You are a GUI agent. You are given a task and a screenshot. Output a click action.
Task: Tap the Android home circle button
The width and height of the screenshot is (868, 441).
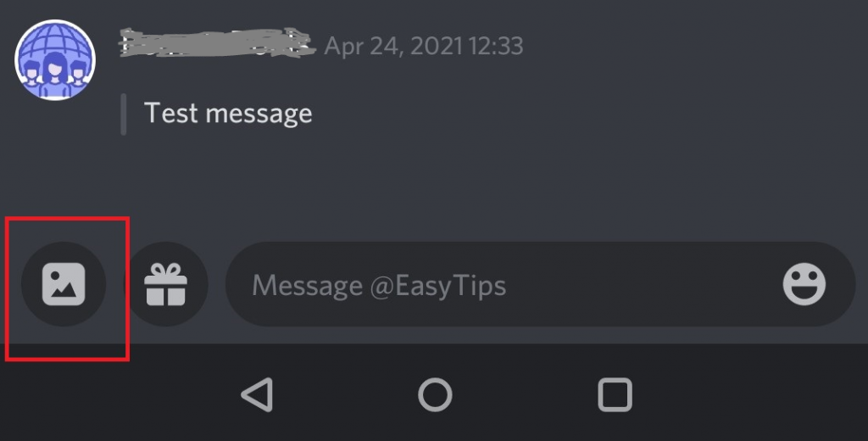[x=435, y=395]
